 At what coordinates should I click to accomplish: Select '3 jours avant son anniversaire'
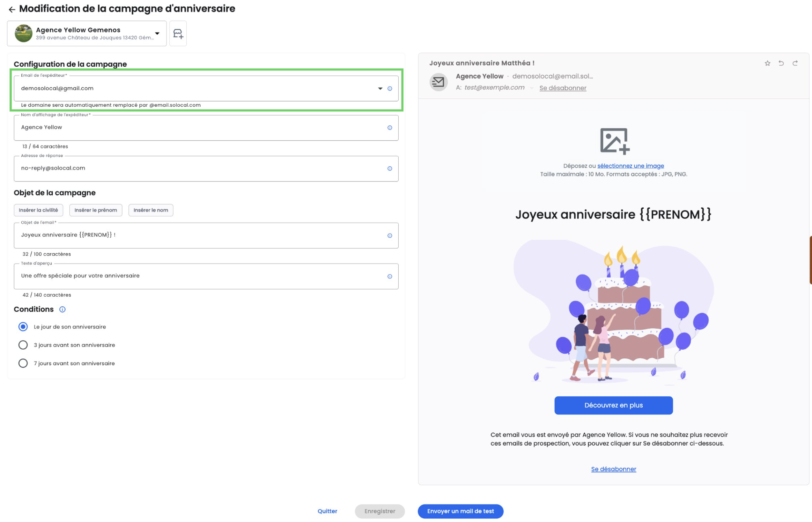[x=23, y=345]
